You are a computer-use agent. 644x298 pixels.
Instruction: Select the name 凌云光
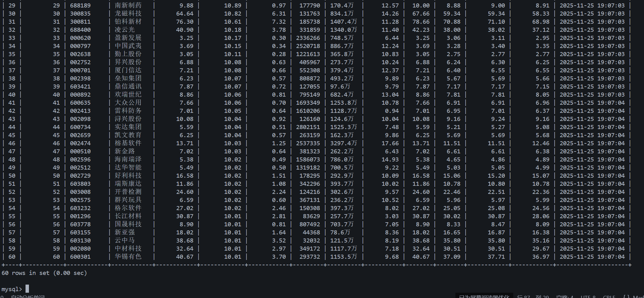[125, 30]
